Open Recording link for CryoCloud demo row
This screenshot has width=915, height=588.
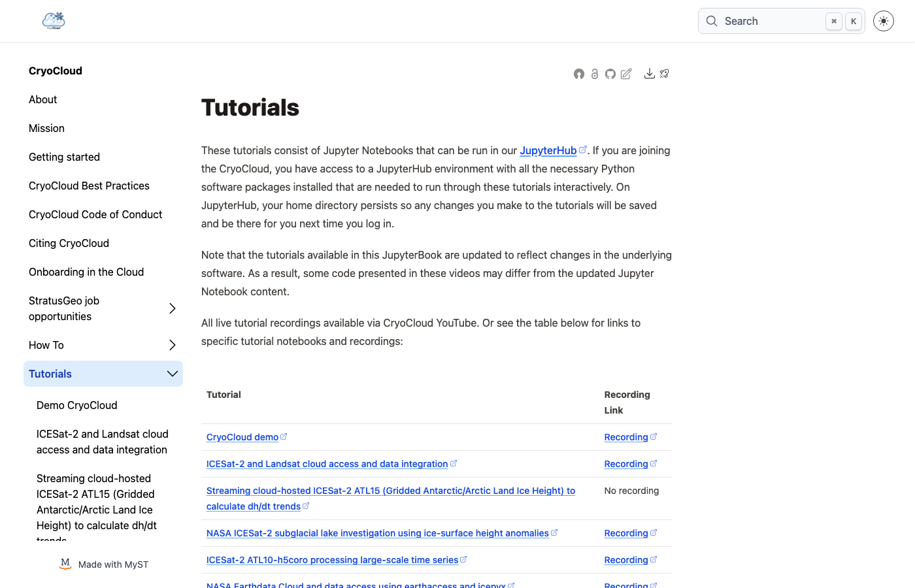(626, 437)
